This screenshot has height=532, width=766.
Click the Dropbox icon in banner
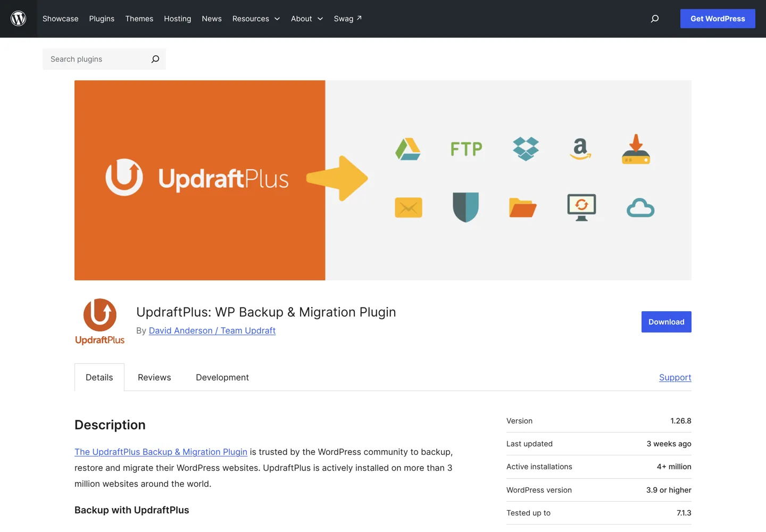[526, 149]
